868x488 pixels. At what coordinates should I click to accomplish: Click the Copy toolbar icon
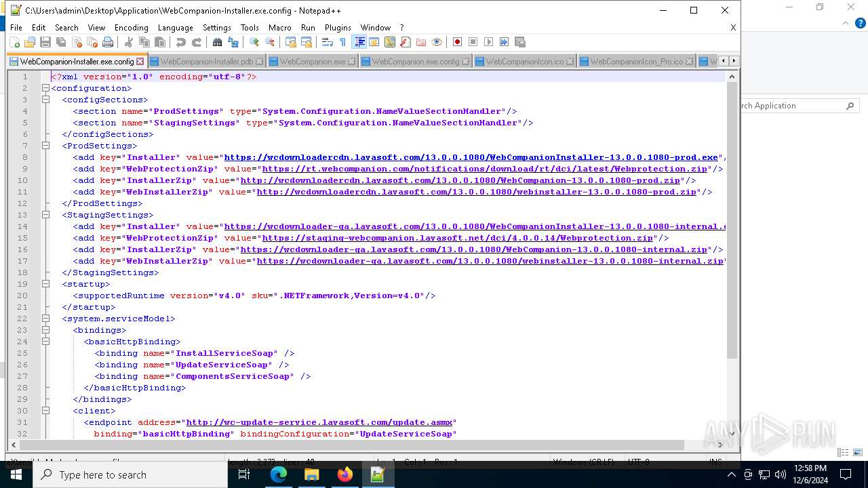tap(144, 42)
